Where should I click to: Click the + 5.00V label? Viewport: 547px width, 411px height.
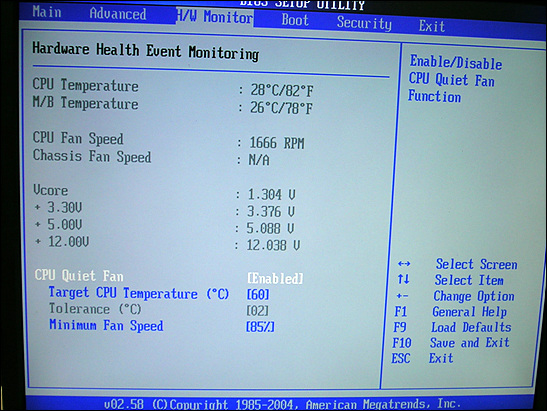(x=58, y=224)
